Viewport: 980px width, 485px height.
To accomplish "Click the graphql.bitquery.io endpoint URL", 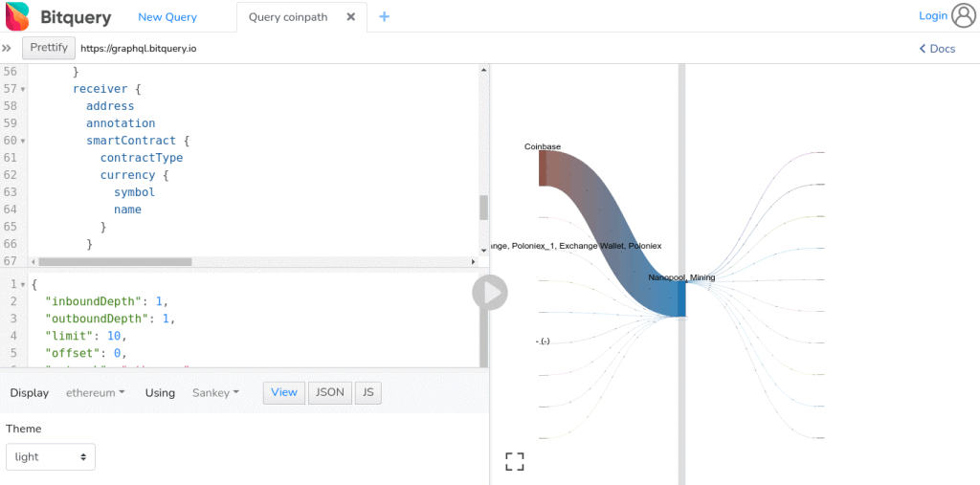I will coord(138,48).
